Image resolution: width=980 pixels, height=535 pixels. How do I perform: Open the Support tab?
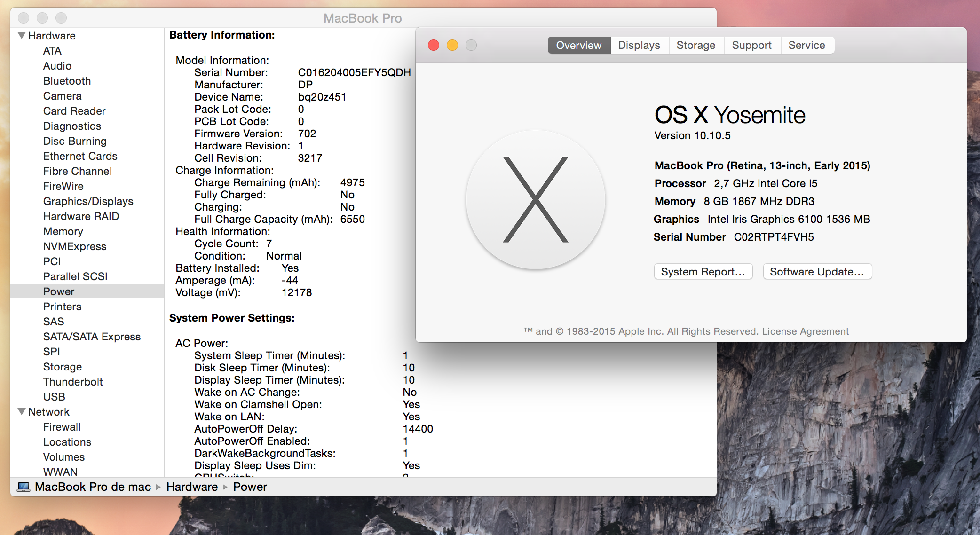[x=752, y=45]
